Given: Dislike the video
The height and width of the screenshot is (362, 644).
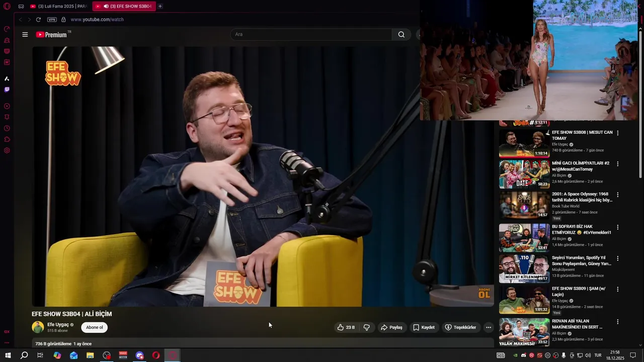Looking at the screenshot, I should 367,327.
